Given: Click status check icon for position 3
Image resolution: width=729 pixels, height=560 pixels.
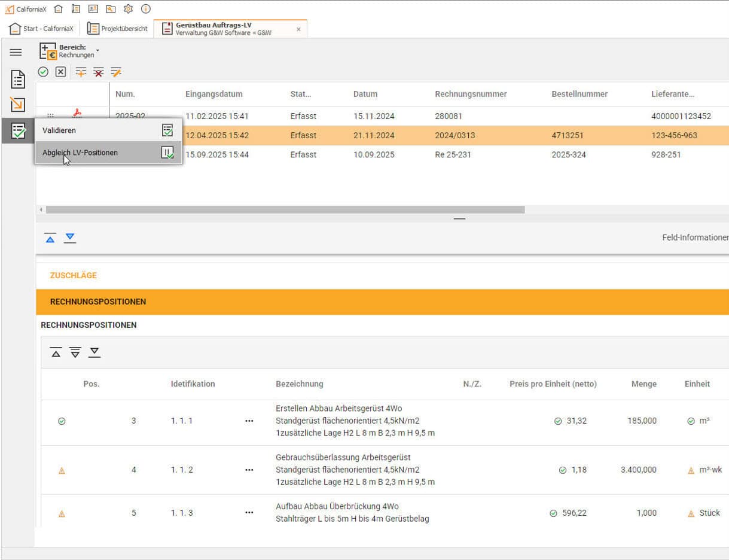Looking at the screenshot, I should (x=62, y=421).
